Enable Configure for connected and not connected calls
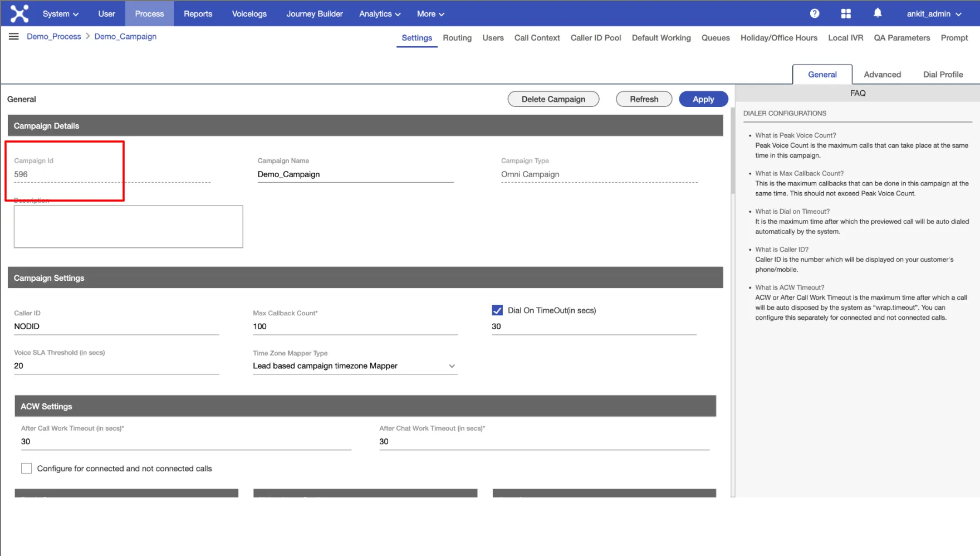Screen dimensions: 980x556 click(x=26, y=469)
